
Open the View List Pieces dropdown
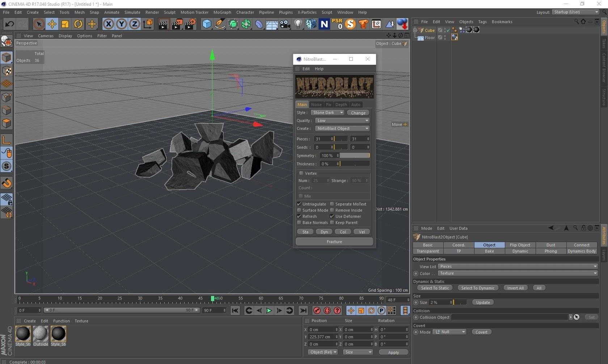point(518,266)
